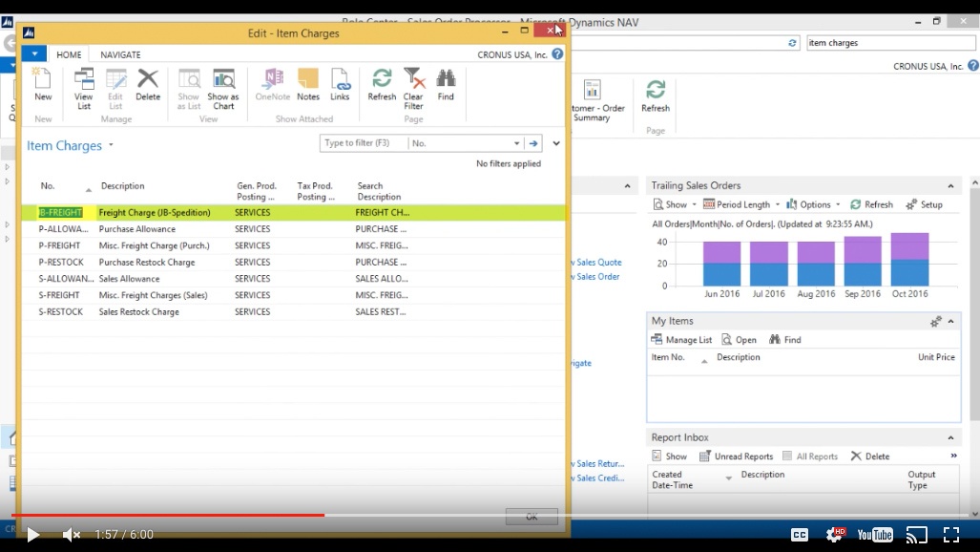
Task: Open Links in the ribbon
Action: 340,84
